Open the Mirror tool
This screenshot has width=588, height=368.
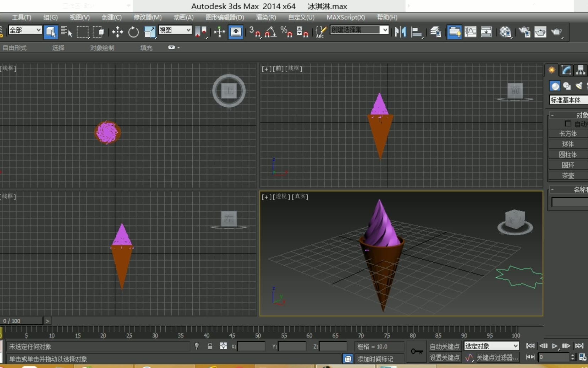[400, 32]
